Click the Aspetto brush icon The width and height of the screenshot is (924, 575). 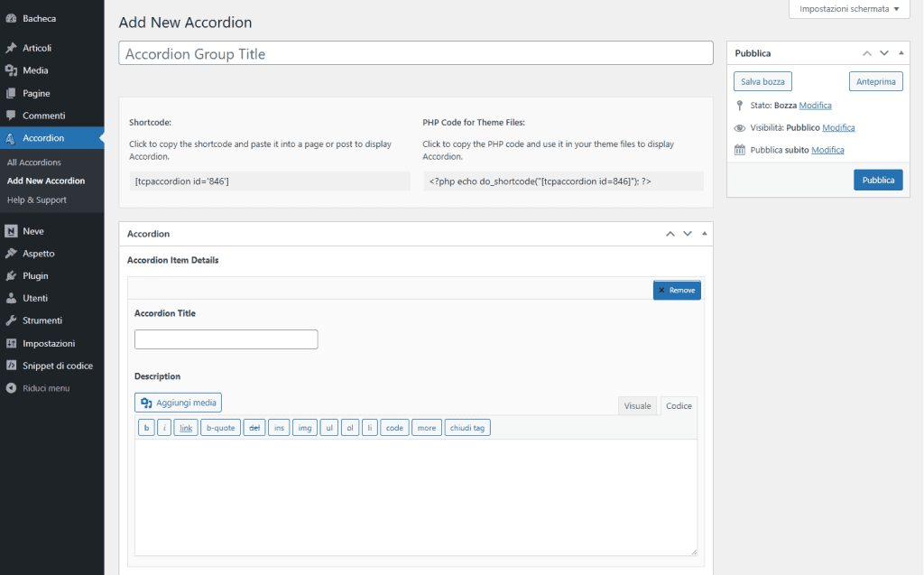11,254
